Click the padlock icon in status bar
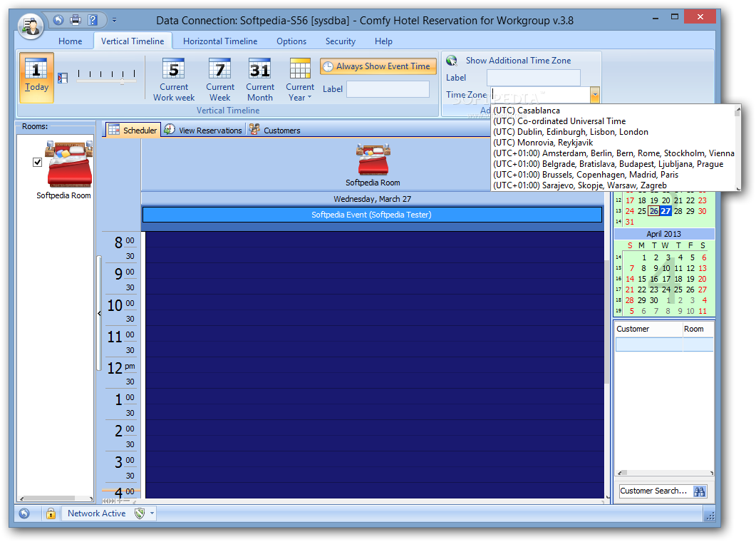 51,513
